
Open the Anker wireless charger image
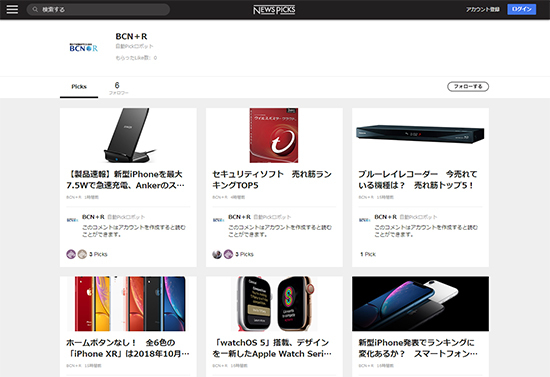128,135
